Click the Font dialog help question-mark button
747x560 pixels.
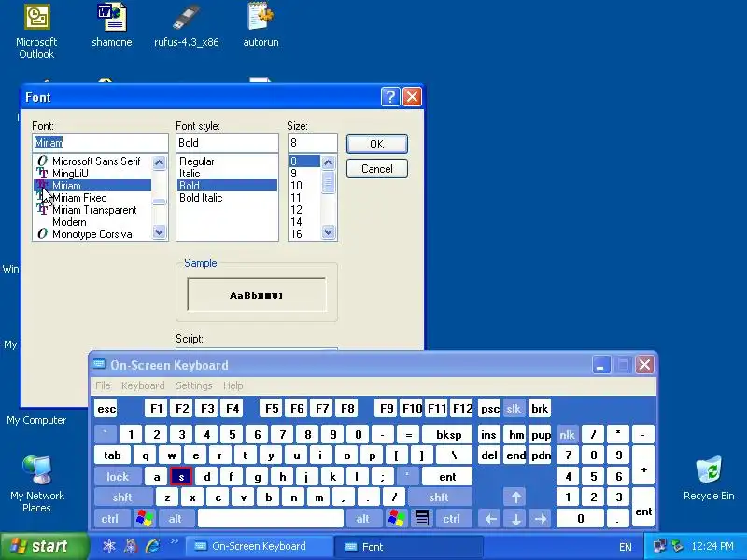point(390,97)
